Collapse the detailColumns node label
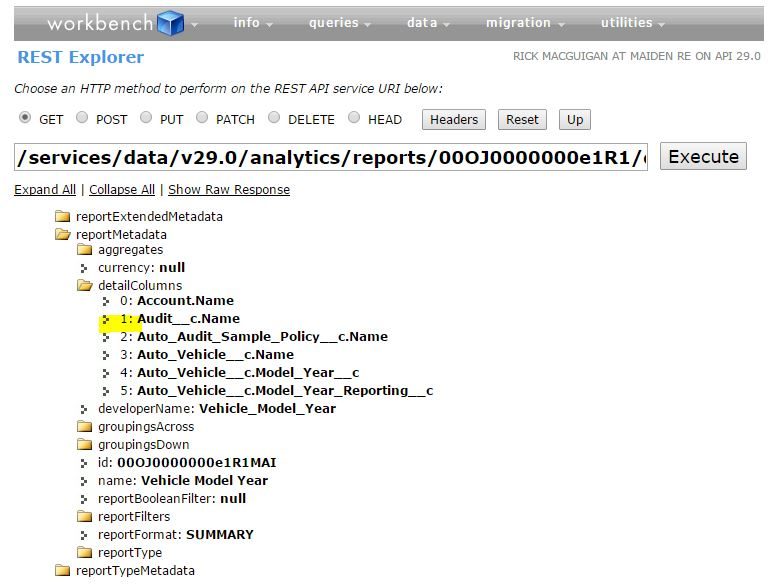This screenshot has height=587, width=776. coord(140,286)
